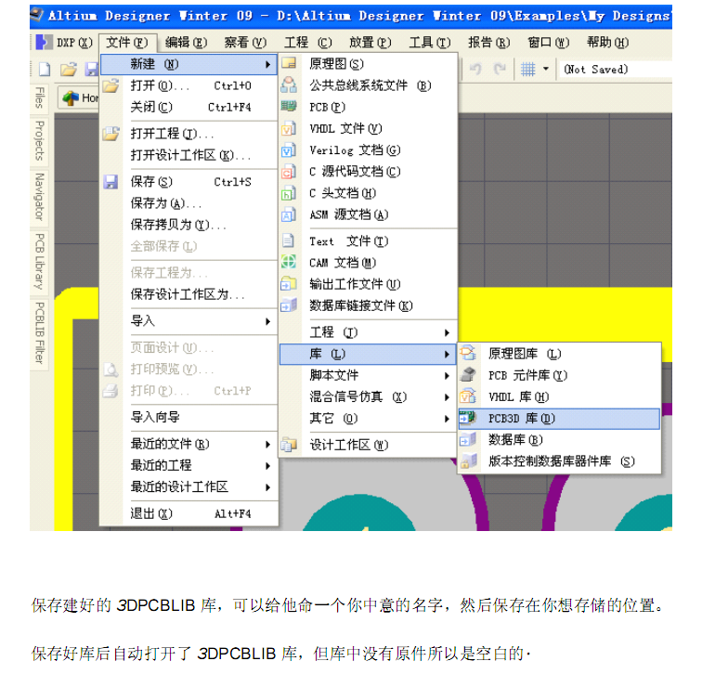Expand 最近的设计工作区 submenu
Screen dimensions: 728x700
[x=188, y=486]
